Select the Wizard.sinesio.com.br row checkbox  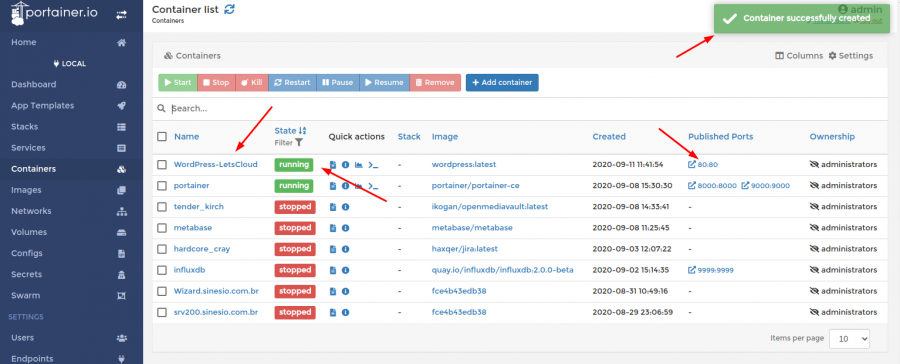tap(162, 291)
